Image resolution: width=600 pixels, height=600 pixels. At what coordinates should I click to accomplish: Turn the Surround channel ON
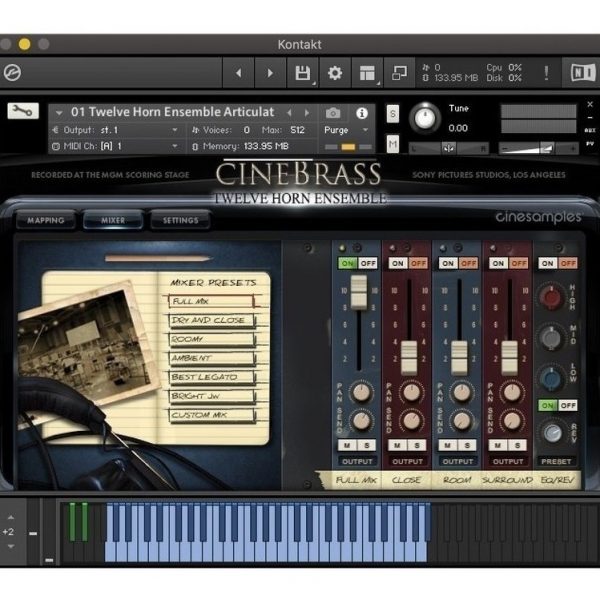pos(498,263)
